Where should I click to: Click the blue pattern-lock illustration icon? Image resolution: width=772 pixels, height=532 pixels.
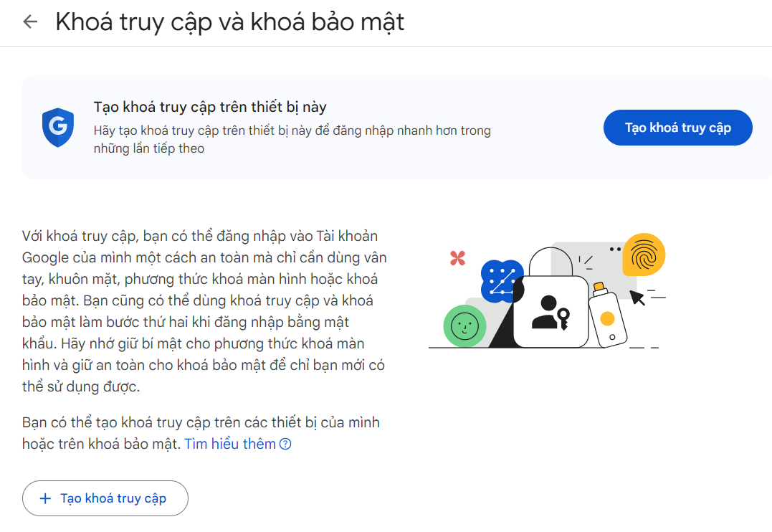pyautogui.click(x=502, y=278)
